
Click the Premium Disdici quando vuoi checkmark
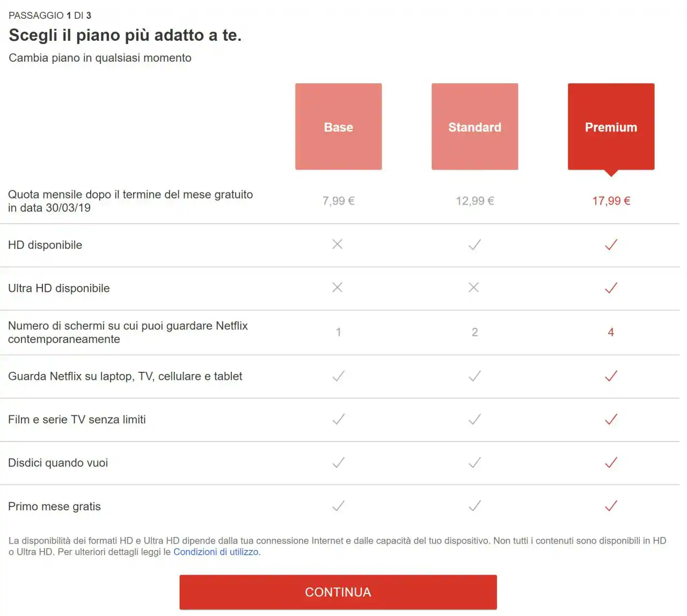[611, 463]
